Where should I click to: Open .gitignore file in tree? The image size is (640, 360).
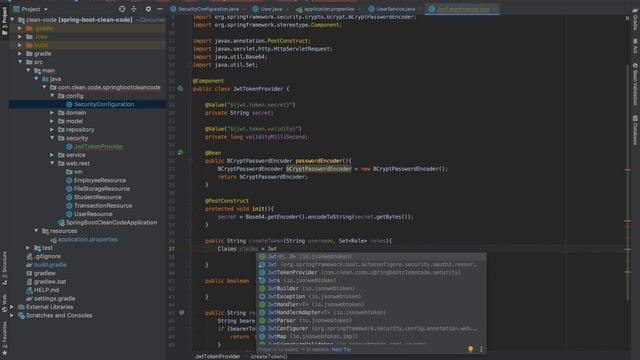(47, 256)
